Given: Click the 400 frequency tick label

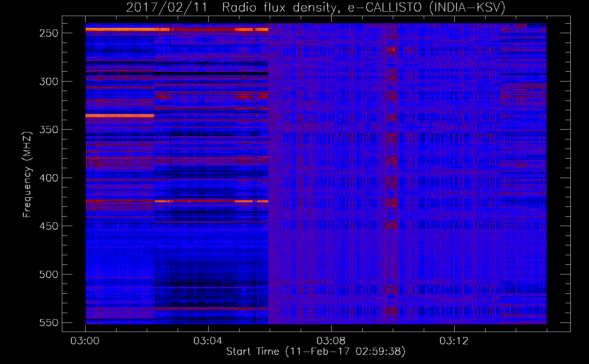Looking at the screenshot, I should pos(49,178).
